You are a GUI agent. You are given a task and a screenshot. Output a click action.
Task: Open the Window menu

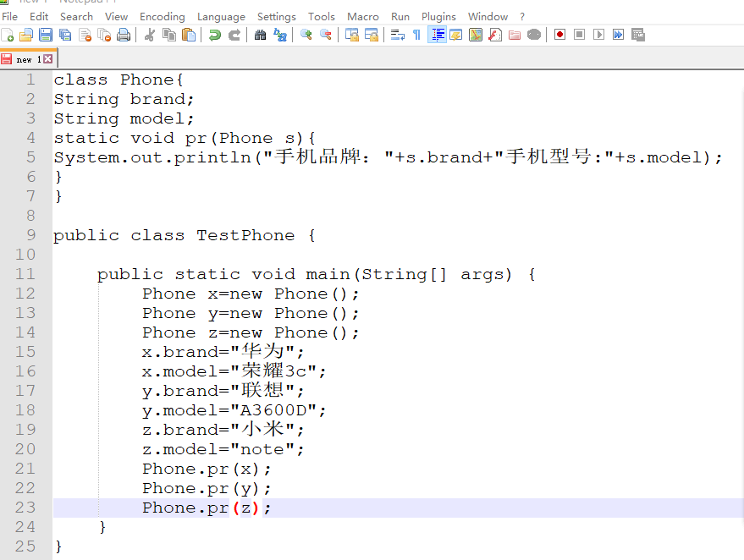(488, 17)
